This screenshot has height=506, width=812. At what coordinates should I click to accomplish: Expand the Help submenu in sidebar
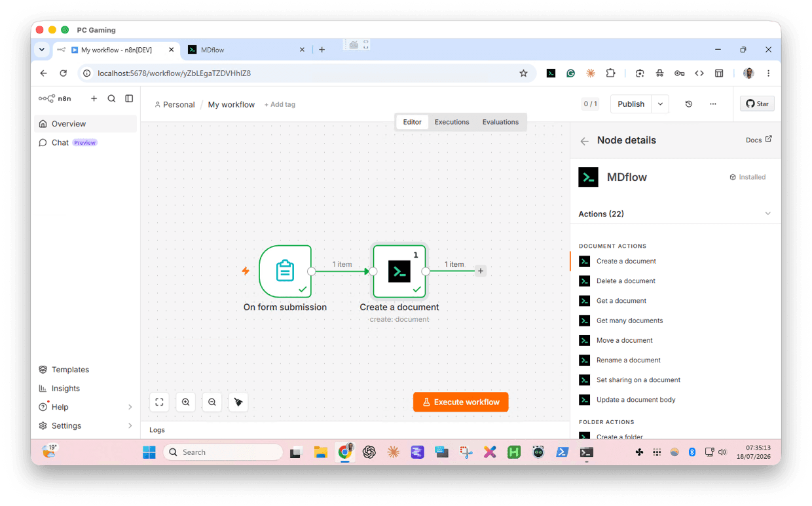tap(130, 407)
